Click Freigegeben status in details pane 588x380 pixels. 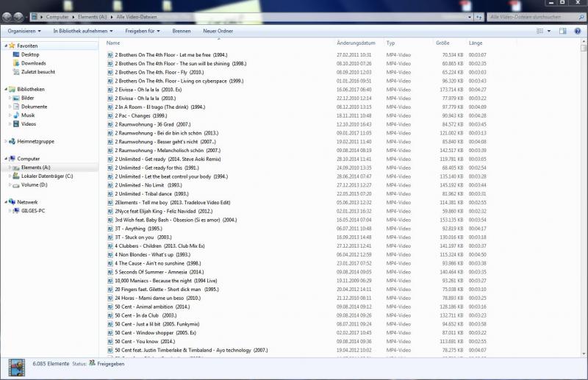[111, 364]
